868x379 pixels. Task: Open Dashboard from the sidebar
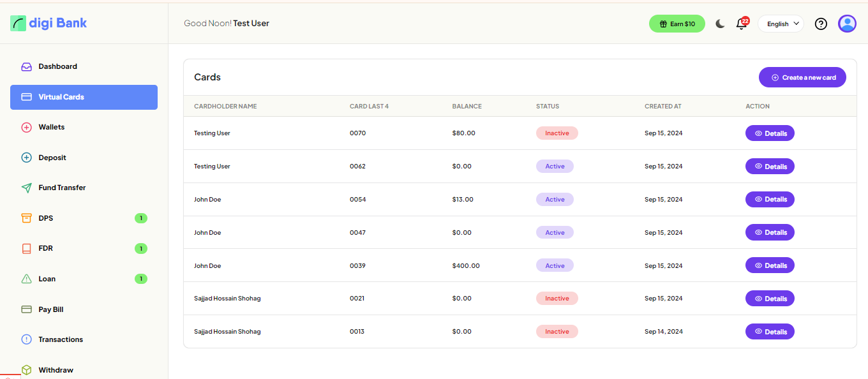tap(57, 66)
